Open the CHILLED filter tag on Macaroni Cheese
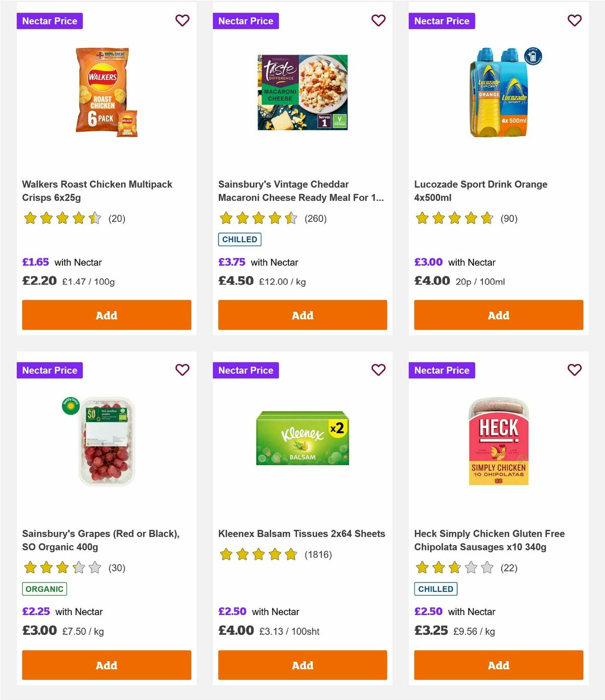Screen dimensions: 605x700 pyautogui.click(x=239, y=239)
